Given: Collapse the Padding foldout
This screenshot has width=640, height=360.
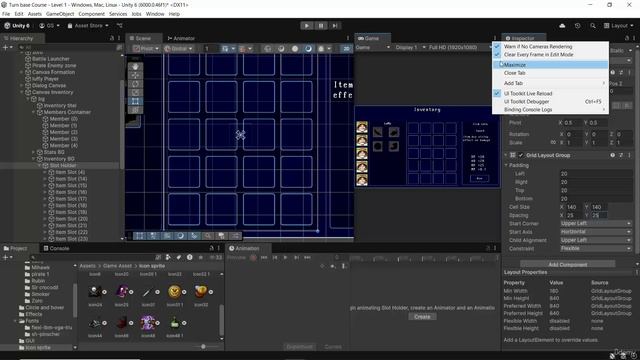Looking at the screenshot, I should pyautogui.click(x=506, y=165).
